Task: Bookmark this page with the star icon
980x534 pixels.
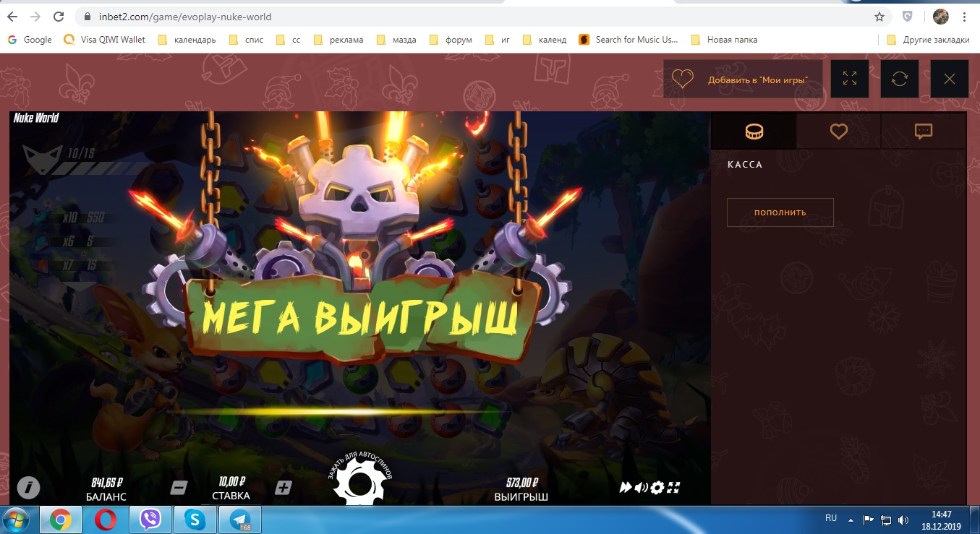Action: [x=879, y=16]
